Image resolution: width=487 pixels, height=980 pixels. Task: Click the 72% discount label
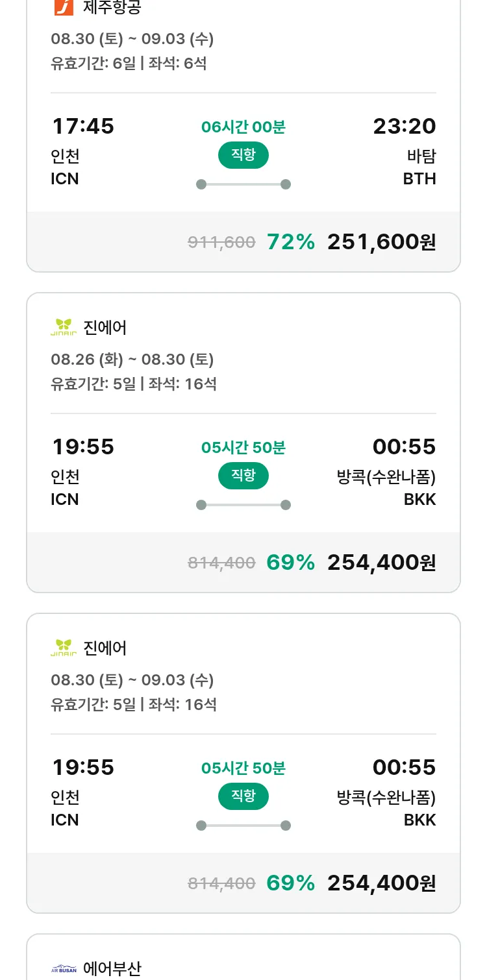pos(290,242)
